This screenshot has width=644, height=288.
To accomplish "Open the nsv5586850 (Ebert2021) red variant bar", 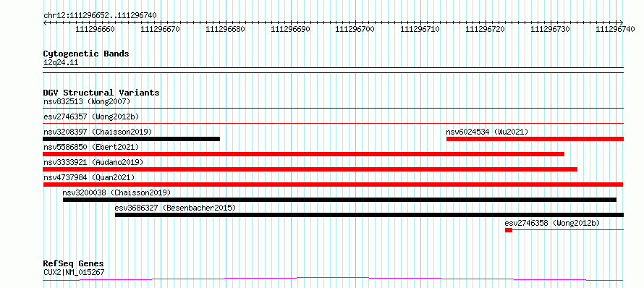I will [x=303, y=154].
